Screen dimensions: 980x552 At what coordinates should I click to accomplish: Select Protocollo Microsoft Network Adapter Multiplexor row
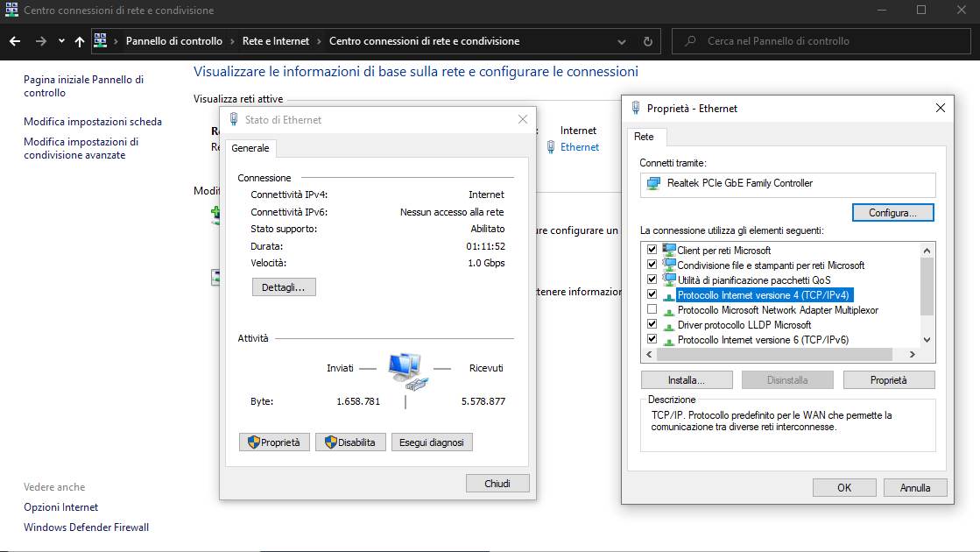[x=778, y=310]
